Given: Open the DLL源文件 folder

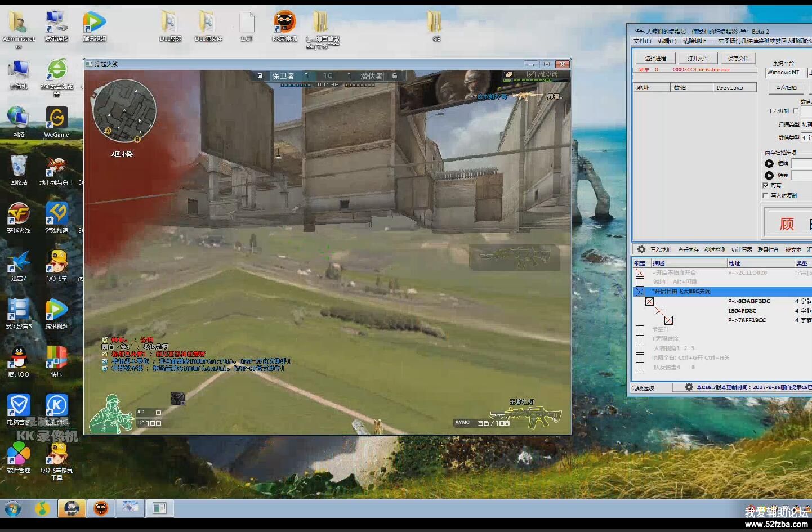Looking at the screenshot, I should [208, 25].
